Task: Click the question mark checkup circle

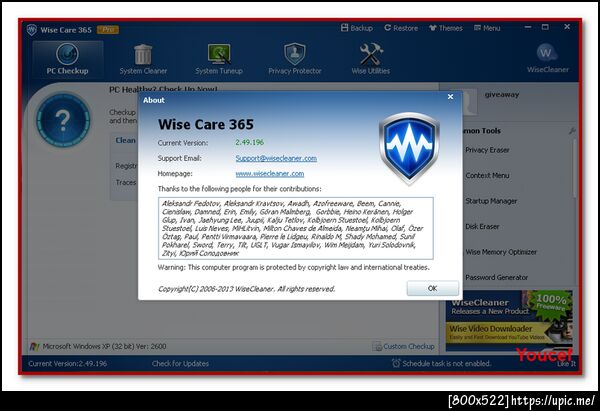Action: click(x=63, y=121)
